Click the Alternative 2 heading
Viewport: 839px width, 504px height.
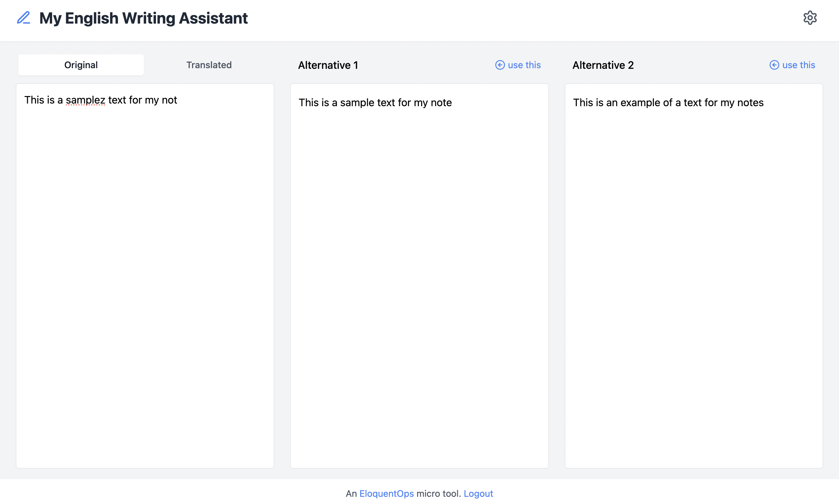[603, 65]
